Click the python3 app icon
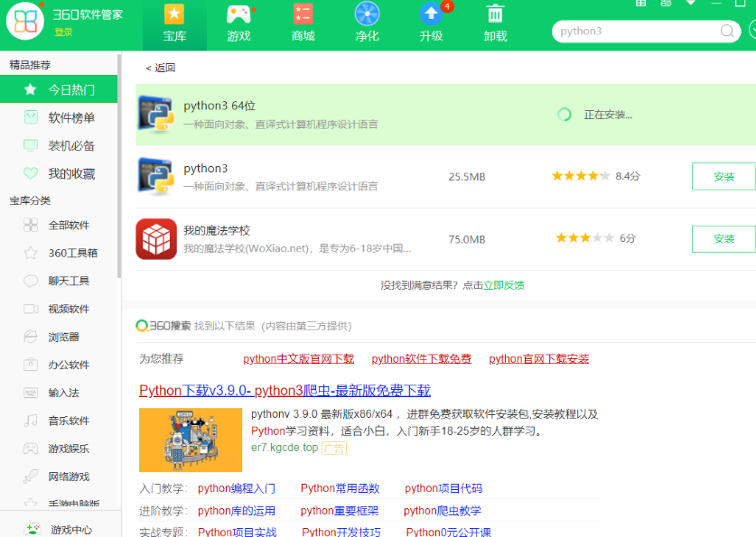Image resolution: width=756 pixels, height=537 pixels. pyautogui.click(x=155, y=176)
